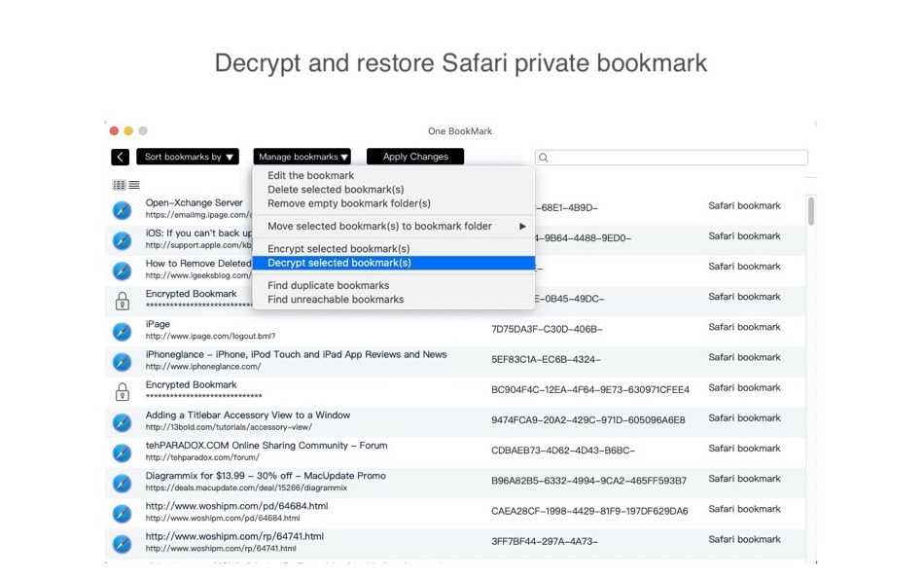The width and height of the screenshot is (924, 578).
Task: Select the iPage bookmark title
Action: point(158,324)
